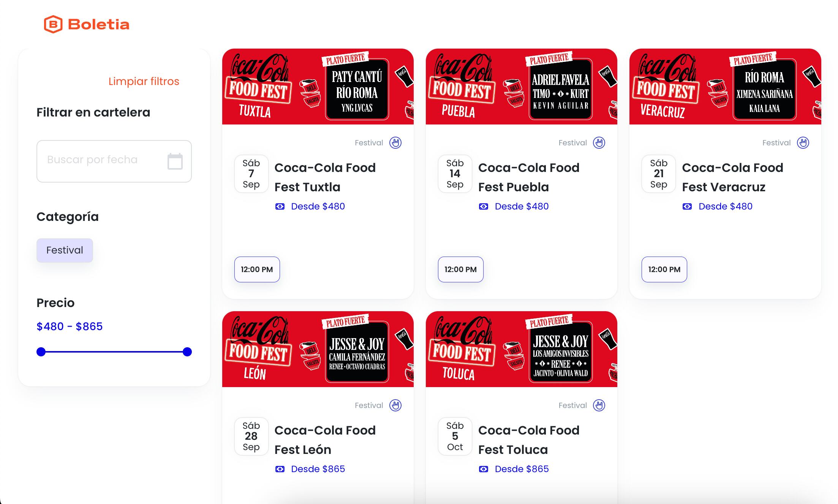Viewport: 838px width, 504px height.
Task: Click the Festival hand icon on Toluca card
Action: click(599, 405)
